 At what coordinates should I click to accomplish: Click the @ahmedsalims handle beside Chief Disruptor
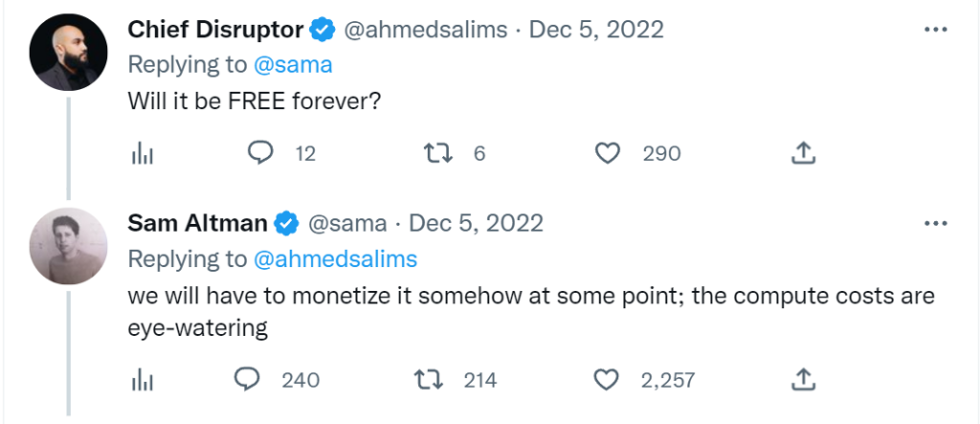coord(426,30)
